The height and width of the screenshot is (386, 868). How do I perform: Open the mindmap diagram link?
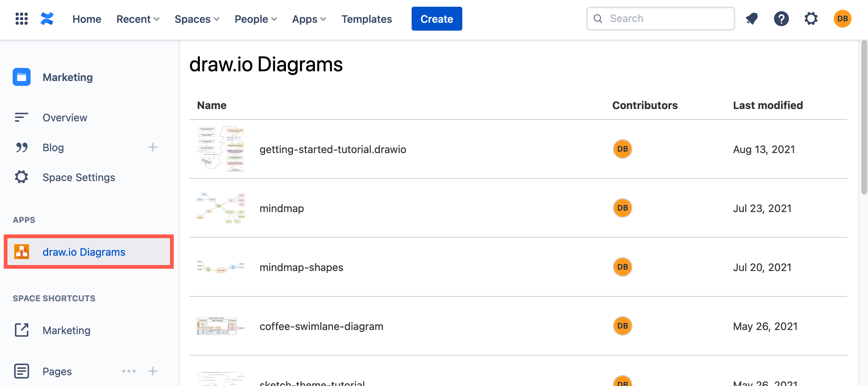point(282,208)
